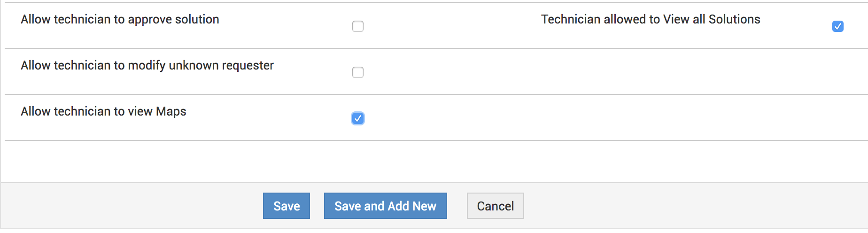Tick the unchecked modify unknown requester box
Image resolution: width=868 pixels, height=233 pixels.
[x=358, y=72]
